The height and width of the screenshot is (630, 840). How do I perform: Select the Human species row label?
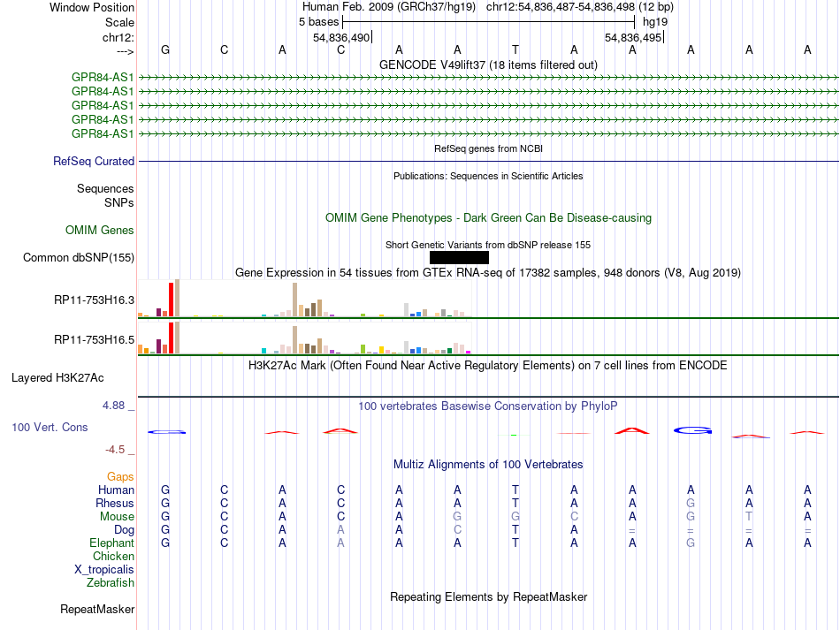(x=116, y=490)
